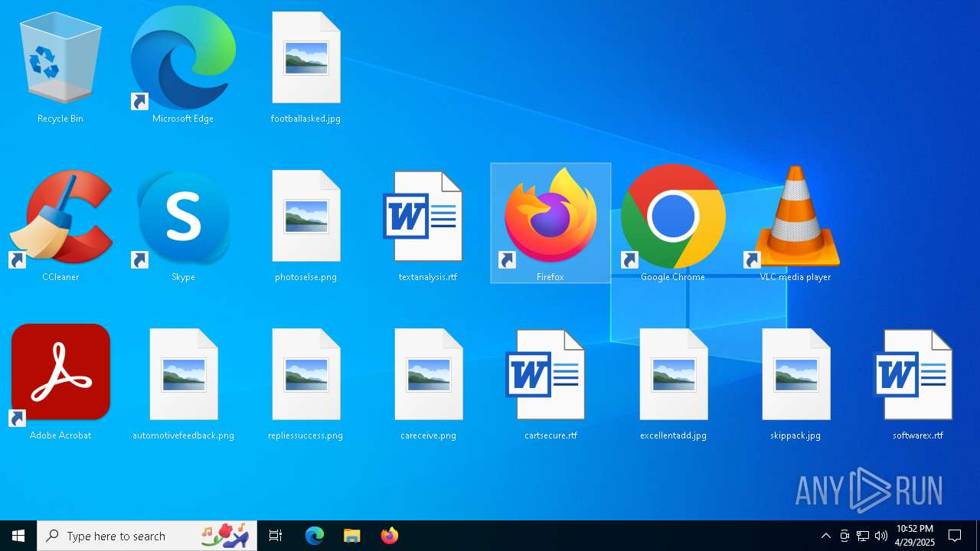980x551 pixels.
Task: Launch Firefox from the taskbar
Action: click(389, 536)
